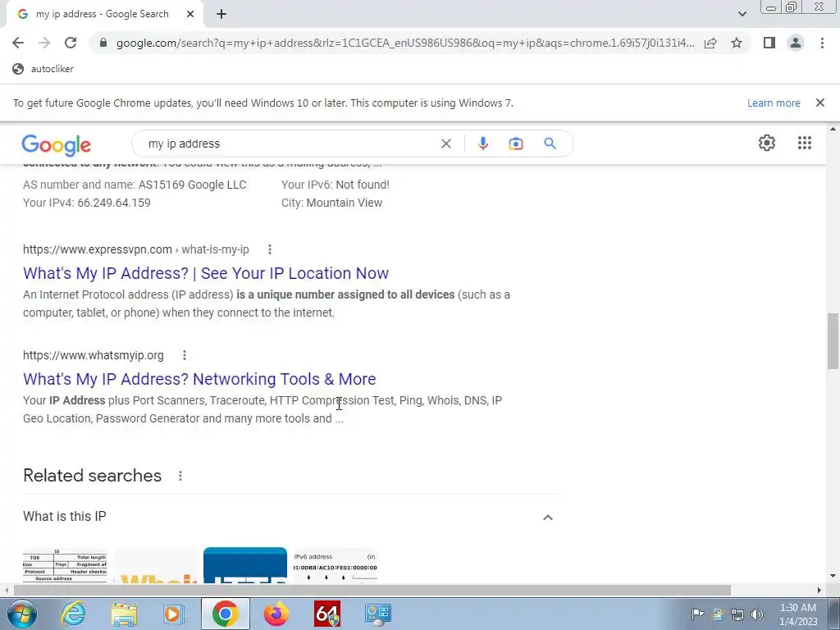Dismiss the Windows 7 update notice
This screenshot has height=630, width=840.
(x=820, y=103)
